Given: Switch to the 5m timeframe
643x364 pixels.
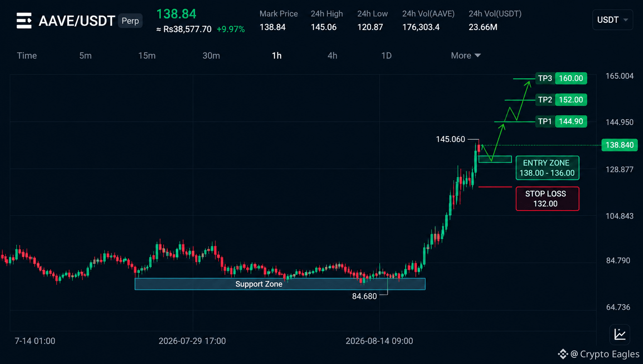Looking at the screenshot, I should [86, 56].
